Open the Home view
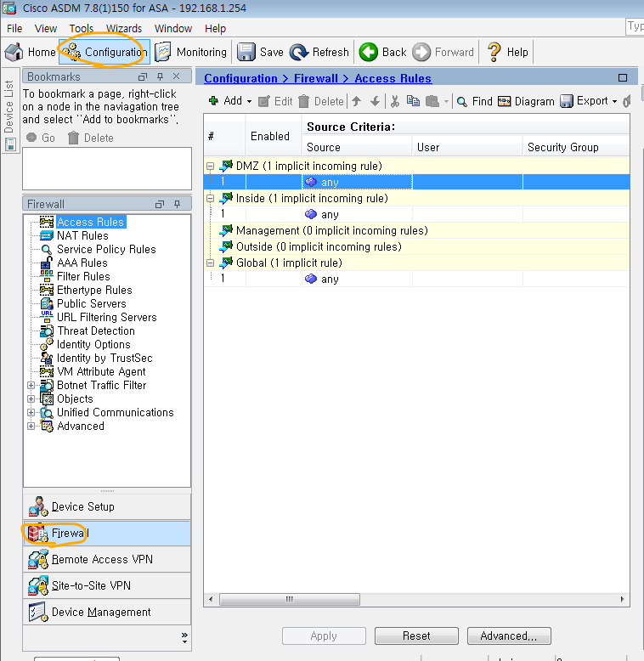 (x=30, y=52)
